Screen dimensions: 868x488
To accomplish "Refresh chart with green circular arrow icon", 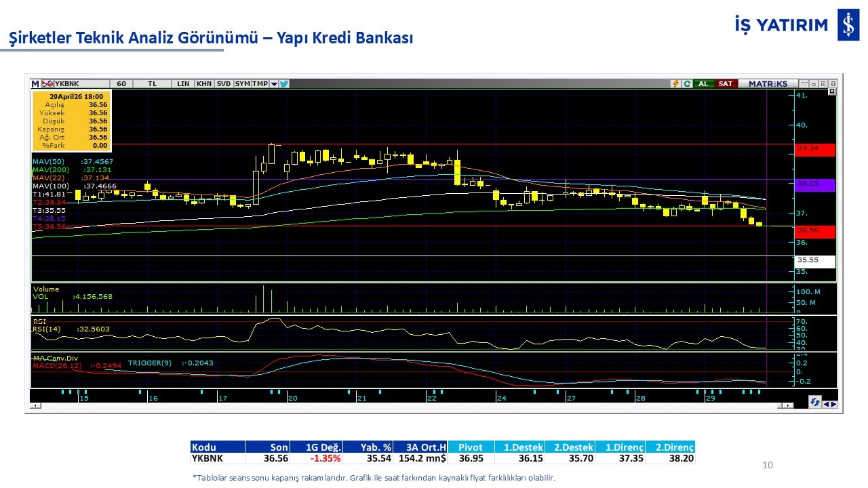I will [x=687, y=84].
